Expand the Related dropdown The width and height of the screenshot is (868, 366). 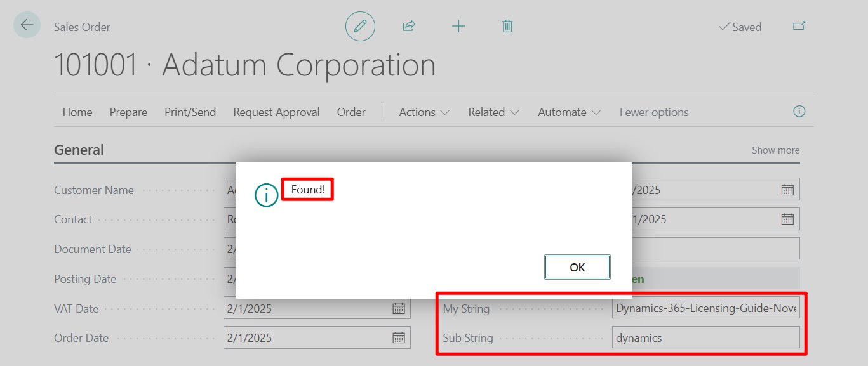[x=493, y=112]
